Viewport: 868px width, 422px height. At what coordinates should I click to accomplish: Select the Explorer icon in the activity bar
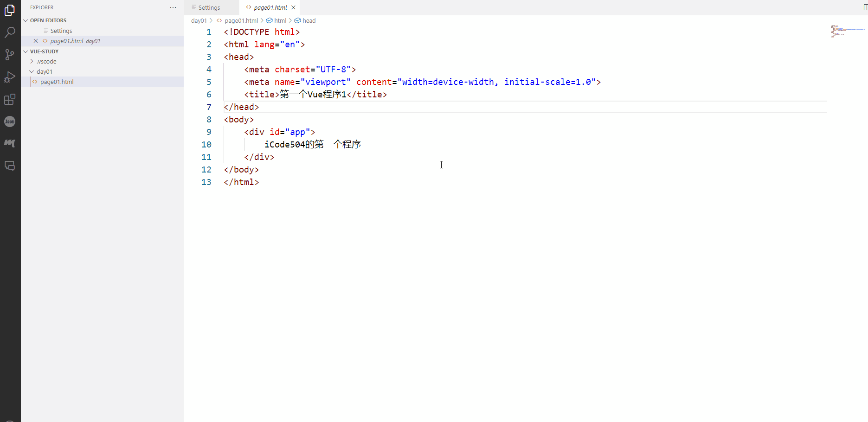[10, 10]
